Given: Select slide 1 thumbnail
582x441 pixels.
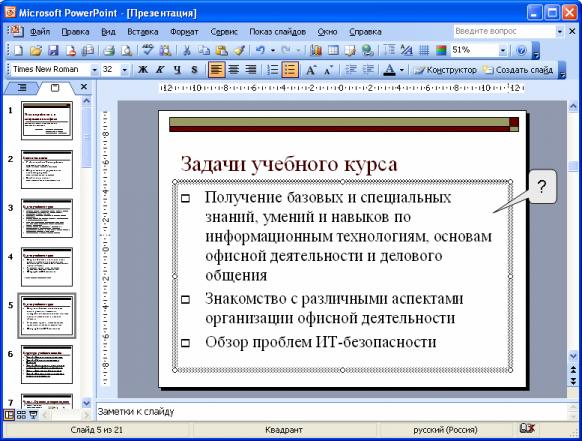Looking at the screenshot, I should [47, 121].
